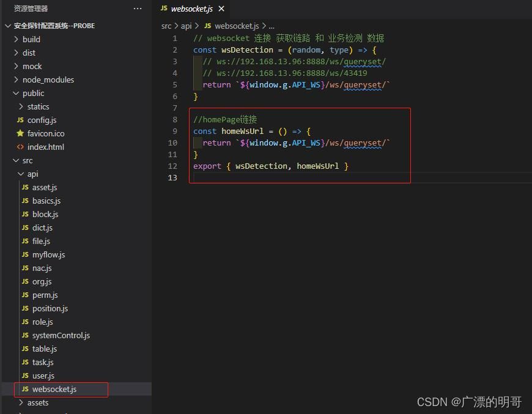
Task: Collapse the public folder
Action: [33, 93]
